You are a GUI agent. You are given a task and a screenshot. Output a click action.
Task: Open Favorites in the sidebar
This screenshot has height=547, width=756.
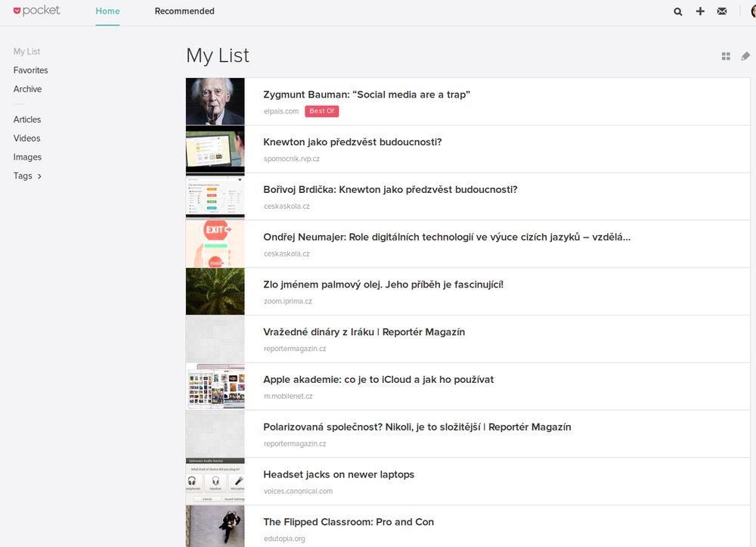pyautogui.click(x=30, y=70)
